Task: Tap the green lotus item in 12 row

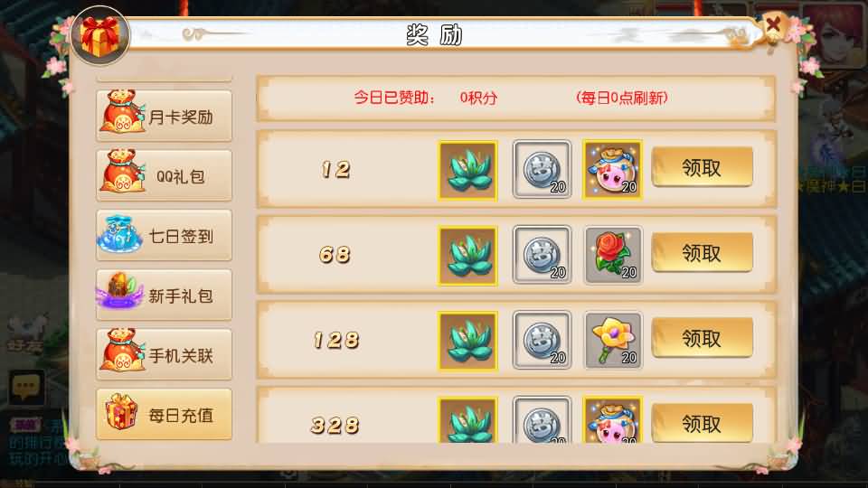Action: point(467,170)
